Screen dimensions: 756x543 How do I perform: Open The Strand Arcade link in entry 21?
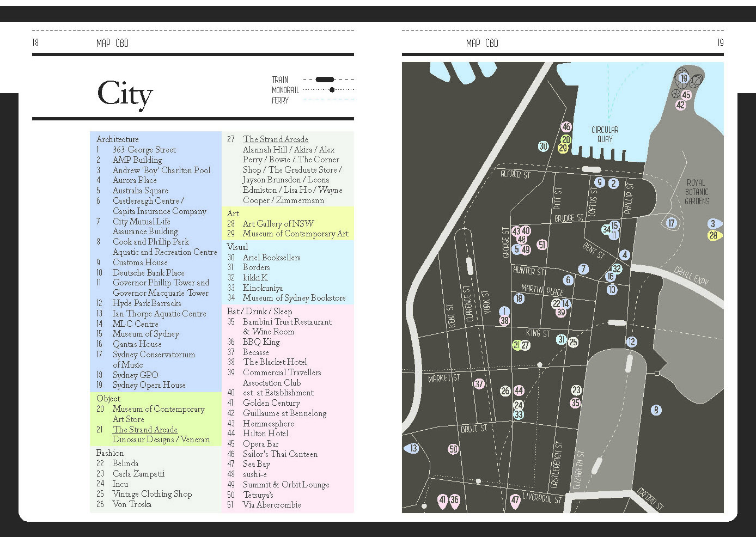click(x=145, y=430)
